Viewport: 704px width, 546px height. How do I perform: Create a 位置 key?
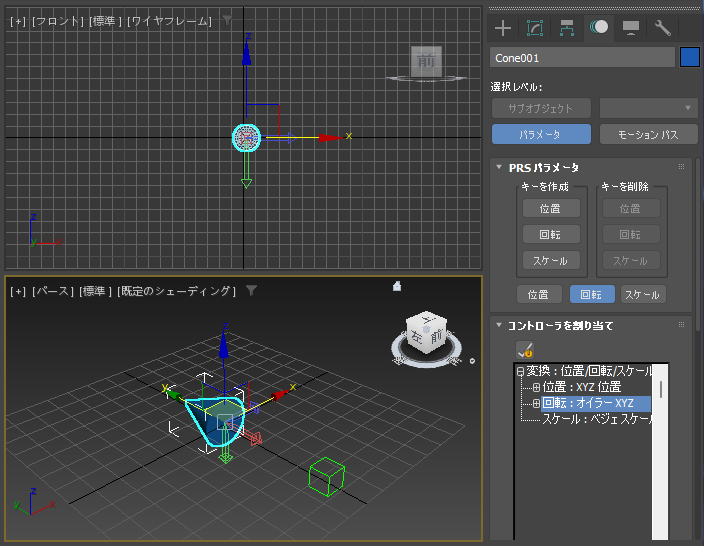(551, 208)
